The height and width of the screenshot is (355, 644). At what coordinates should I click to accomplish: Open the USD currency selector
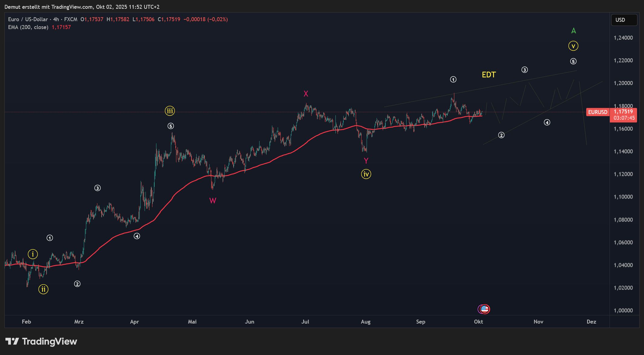(x=624, y=20)
